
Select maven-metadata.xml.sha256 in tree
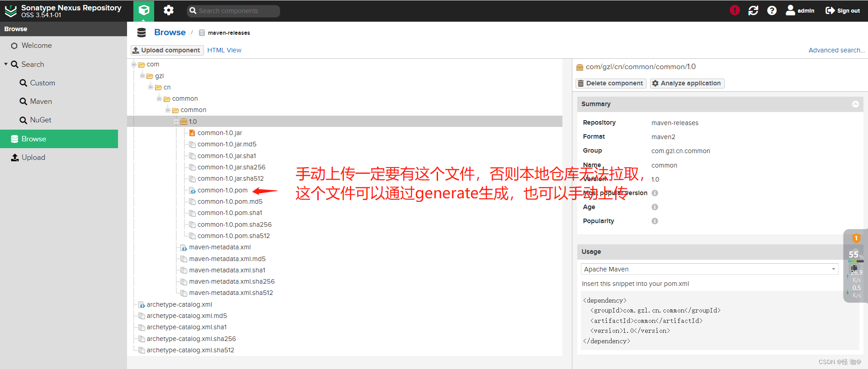[231, 281]
